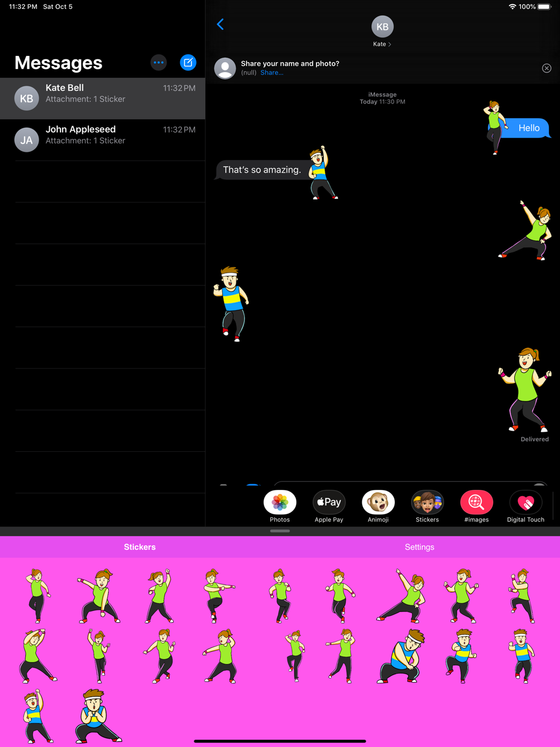Tap the 11:32 PM status bar clock
Image resolution: width=560 pixels, height=747 pixels.
[23, 7]
